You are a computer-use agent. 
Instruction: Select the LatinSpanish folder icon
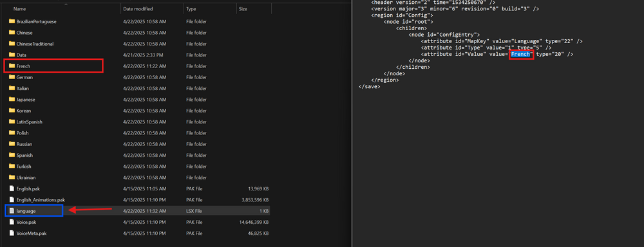(12, 122)
